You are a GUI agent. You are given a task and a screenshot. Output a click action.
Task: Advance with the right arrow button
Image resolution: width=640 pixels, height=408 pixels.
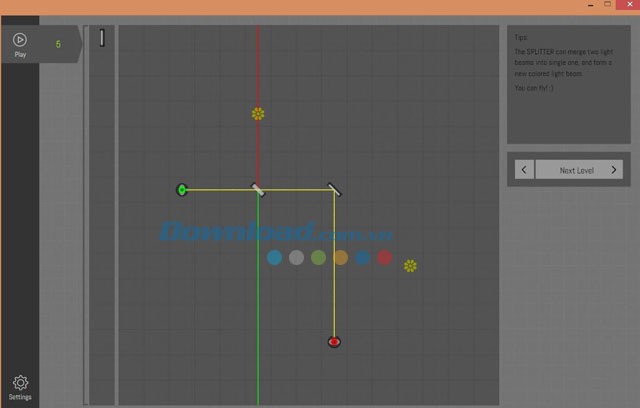[x=614, y=170]
